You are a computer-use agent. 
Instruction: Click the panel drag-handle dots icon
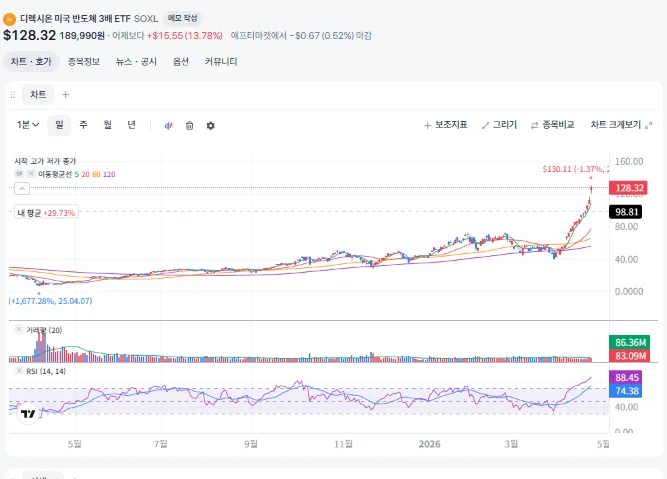pyautogui.click(x=13, y=94)
